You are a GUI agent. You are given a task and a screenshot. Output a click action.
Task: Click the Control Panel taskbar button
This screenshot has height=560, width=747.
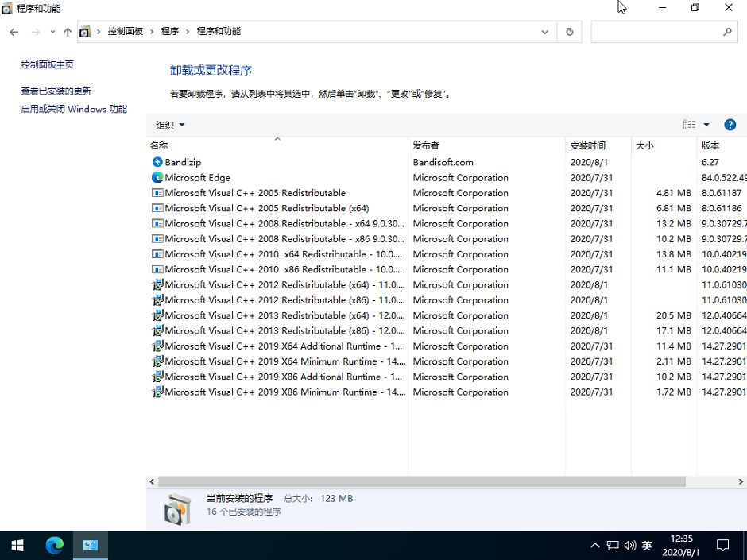click(x=91, y=545)
